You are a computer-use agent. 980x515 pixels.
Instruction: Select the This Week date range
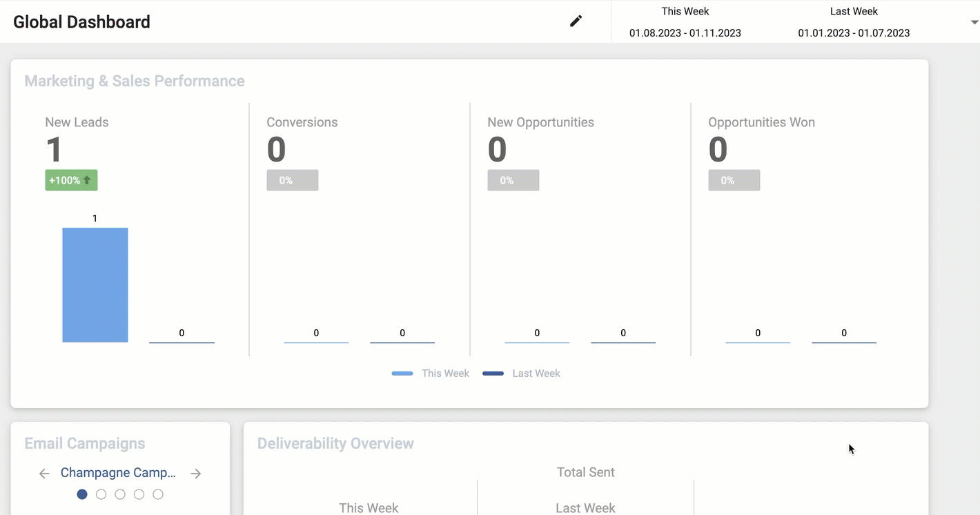(x=685, y=22)
